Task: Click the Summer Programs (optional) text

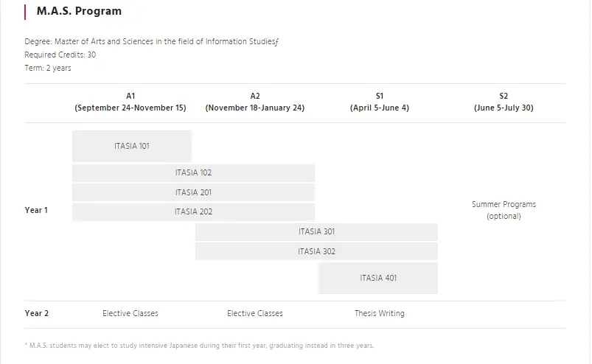Action: pos(504,210)
